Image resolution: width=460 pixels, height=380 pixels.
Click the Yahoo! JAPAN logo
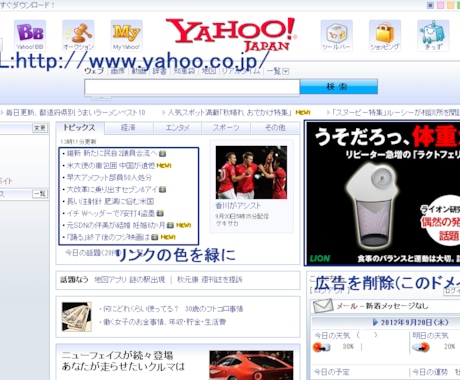[231, 34]
